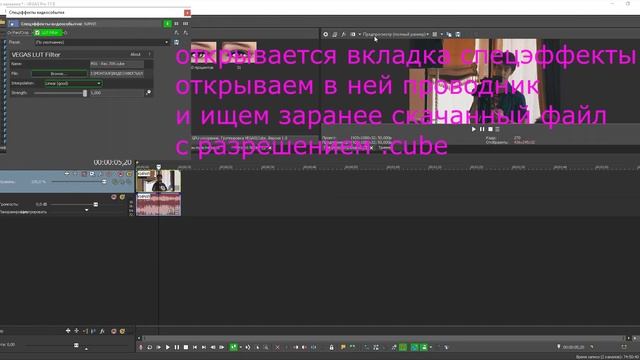Click the green plug-in chain button
The height and width of the screenshot is (360, 640).
167,24
